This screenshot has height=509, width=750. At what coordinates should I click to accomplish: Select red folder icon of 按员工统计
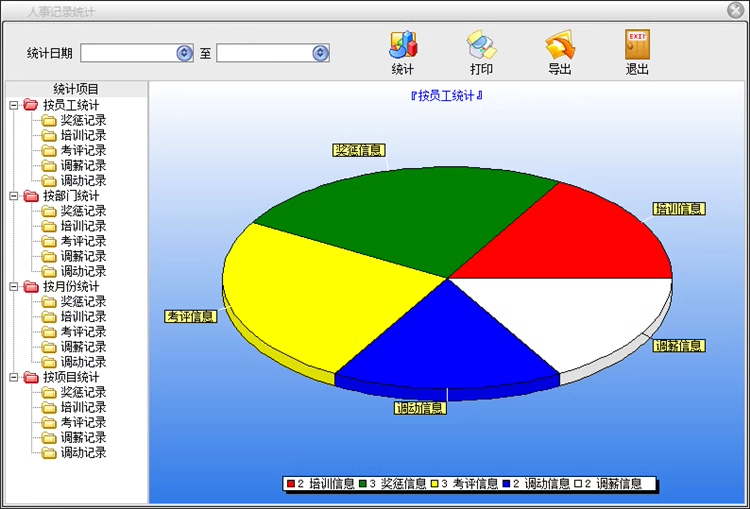(31, 104)
